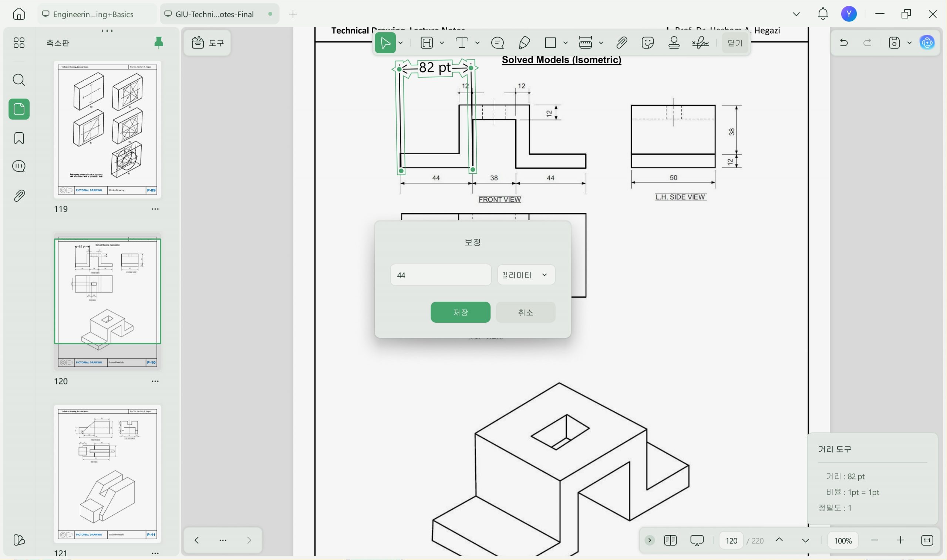
Task: Open page 119 more options menu
Action: click(x=155, y=209)
